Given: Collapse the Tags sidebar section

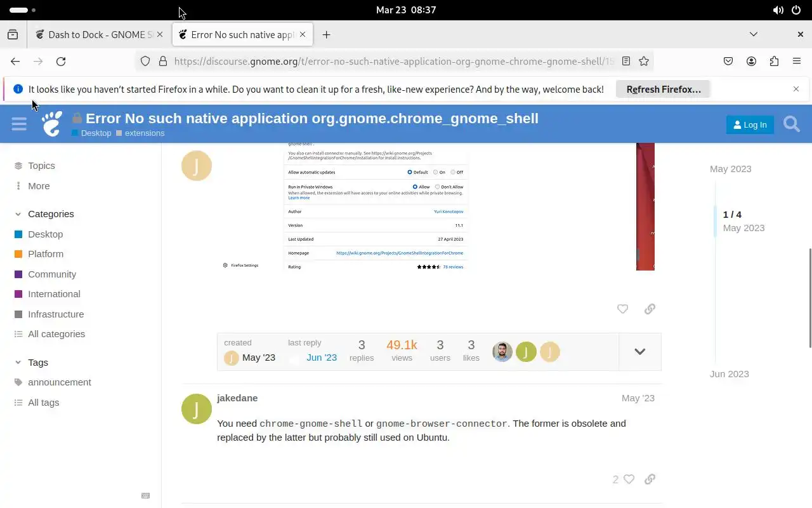Looking at the screenshot, I should tap(32, 363).
